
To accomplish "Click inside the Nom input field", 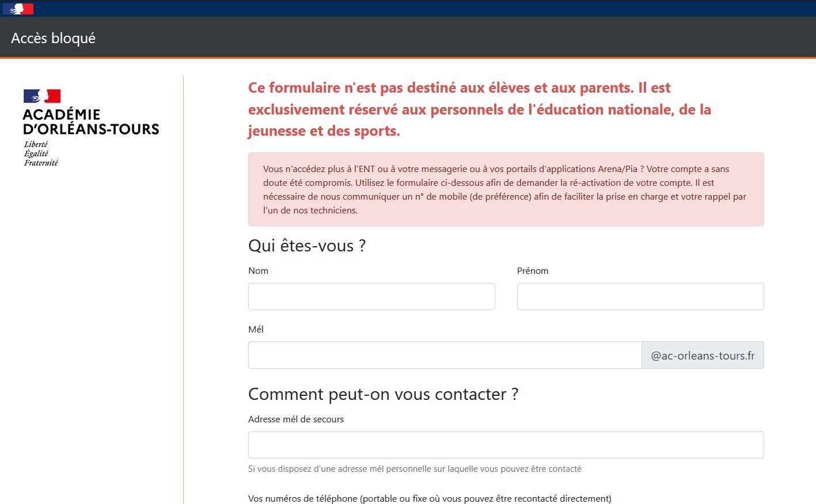I will pyautogui.click(x=371, y=296).
